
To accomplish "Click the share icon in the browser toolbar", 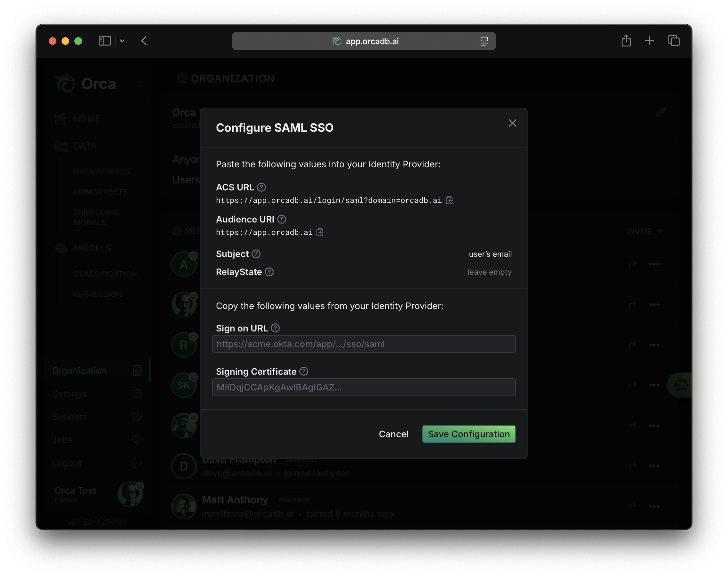I will 626,40.
